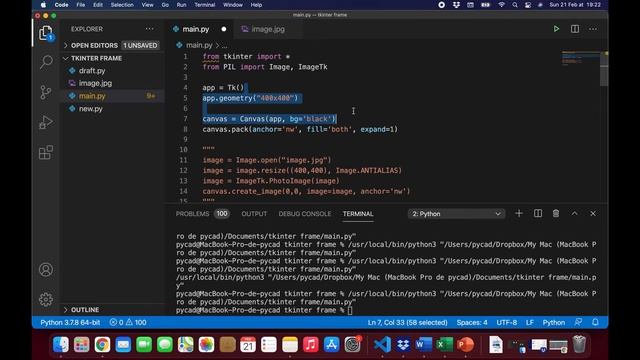Change encoding via UTF-8 status item
The width and height of the screenshot is (640, 360).
[x=507, y=322]
